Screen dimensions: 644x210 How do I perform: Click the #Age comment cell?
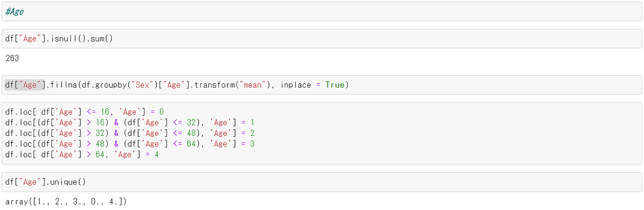coord(322,12)
